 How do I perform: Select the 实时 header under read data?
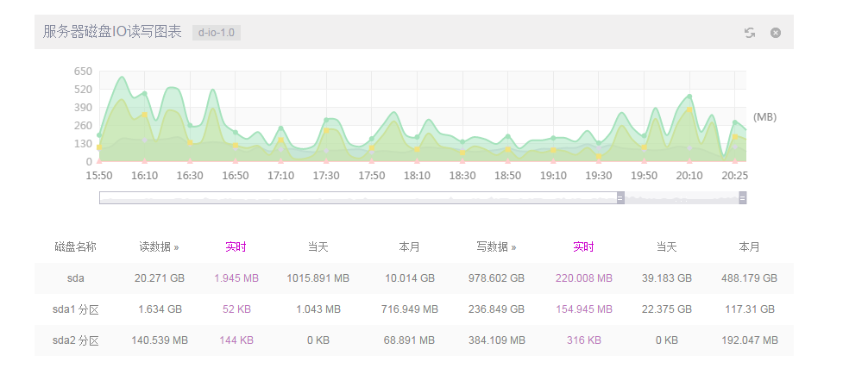pos(236,246)
